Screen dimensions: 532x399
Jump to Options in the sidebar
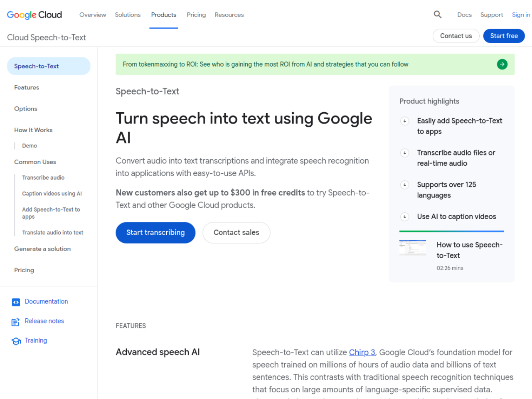tap(26, 109)
